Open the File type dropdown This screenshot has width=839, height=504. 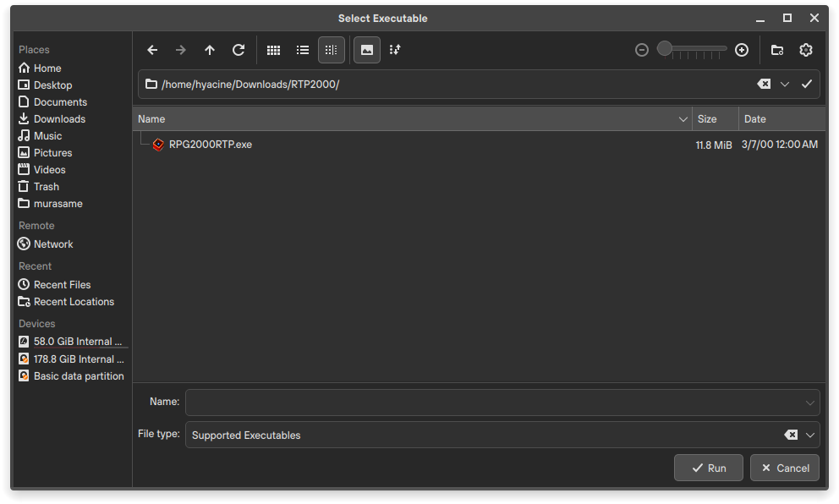point(810,435)
